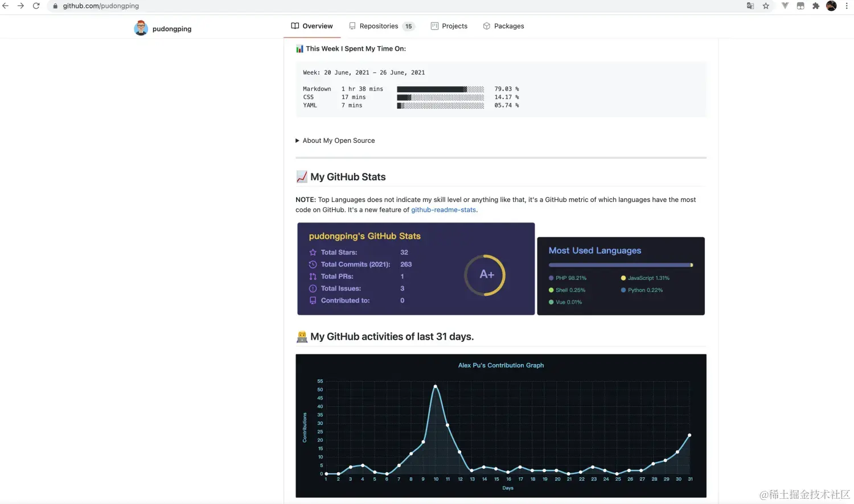Click the Repositories count badge 15

point(409,26)
